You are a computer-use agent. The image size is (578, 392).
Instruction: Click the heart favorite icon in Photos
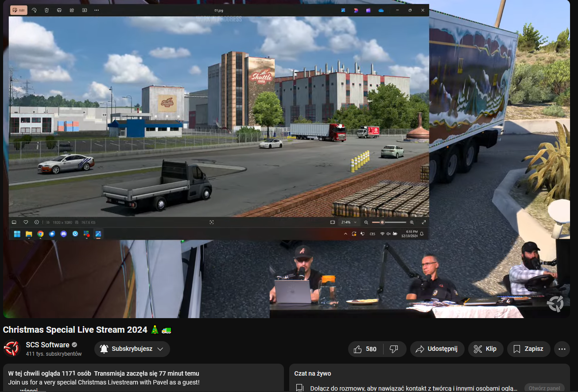coord(26,222)
